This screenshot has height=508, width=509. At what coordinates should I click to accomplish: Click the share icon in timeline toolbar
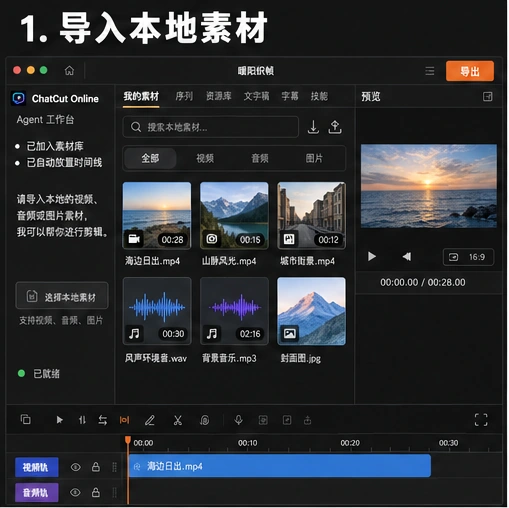[307, 420]
